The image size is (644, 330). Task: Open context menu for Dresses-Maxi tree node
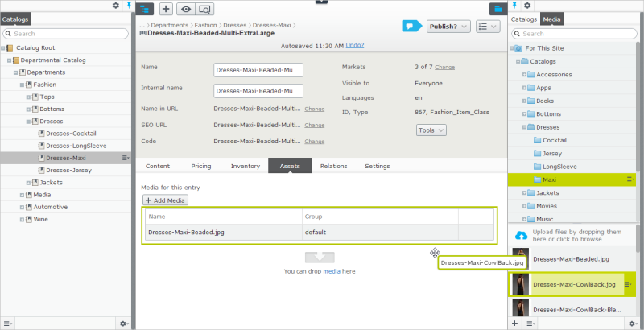[x=126, y=158]
